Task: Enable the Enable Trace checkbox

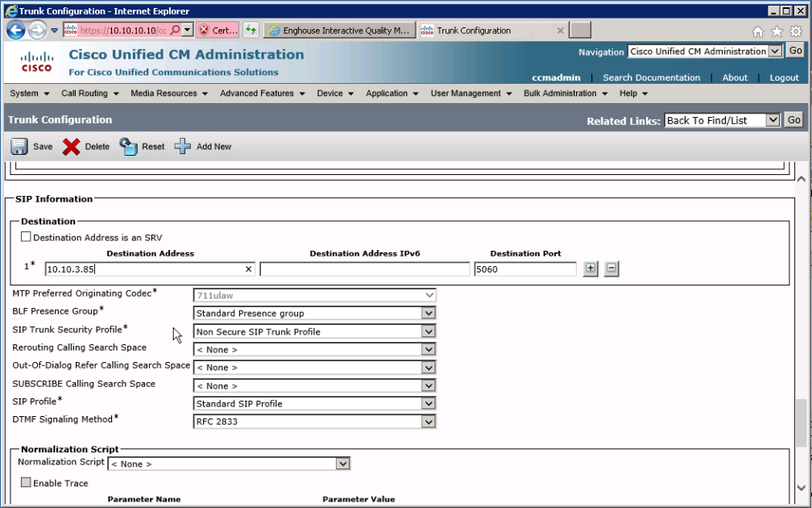Action: pos(26,482)
